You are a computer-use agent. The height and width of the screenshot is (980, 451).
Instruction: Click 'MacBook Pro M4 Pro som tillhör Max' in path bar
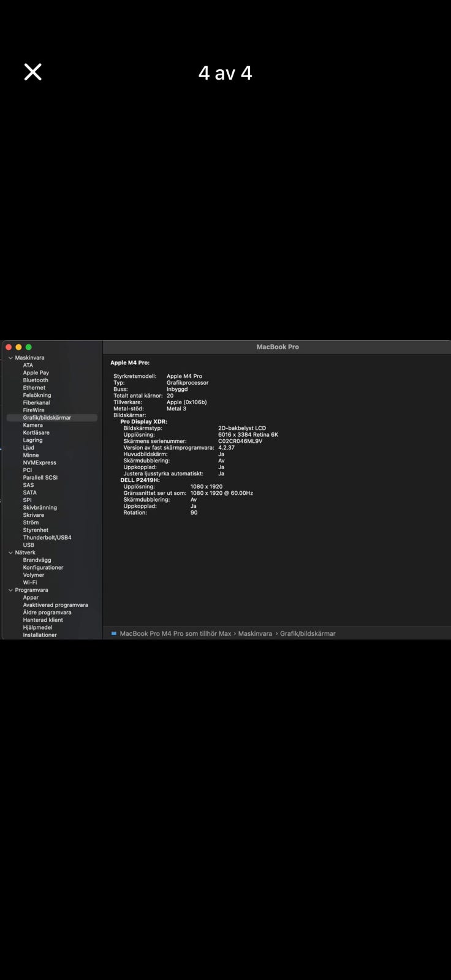[176, 633]
